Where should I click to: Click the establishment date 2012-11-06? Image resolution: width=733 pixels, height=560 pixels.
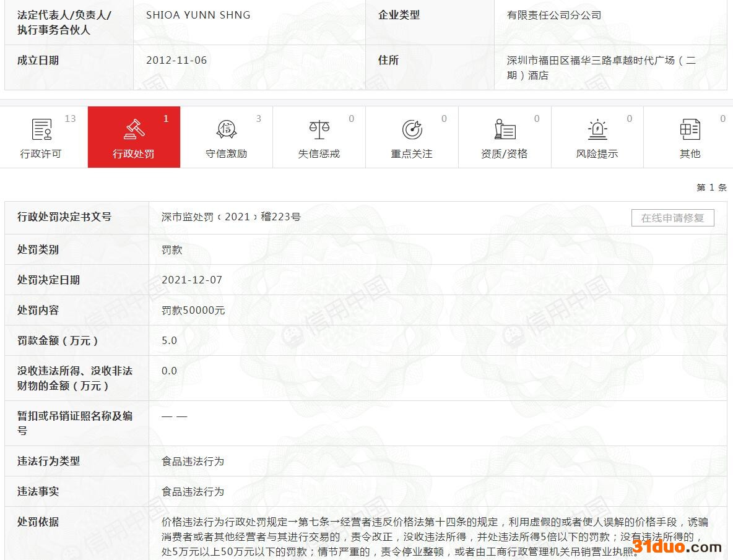[176, 60]
